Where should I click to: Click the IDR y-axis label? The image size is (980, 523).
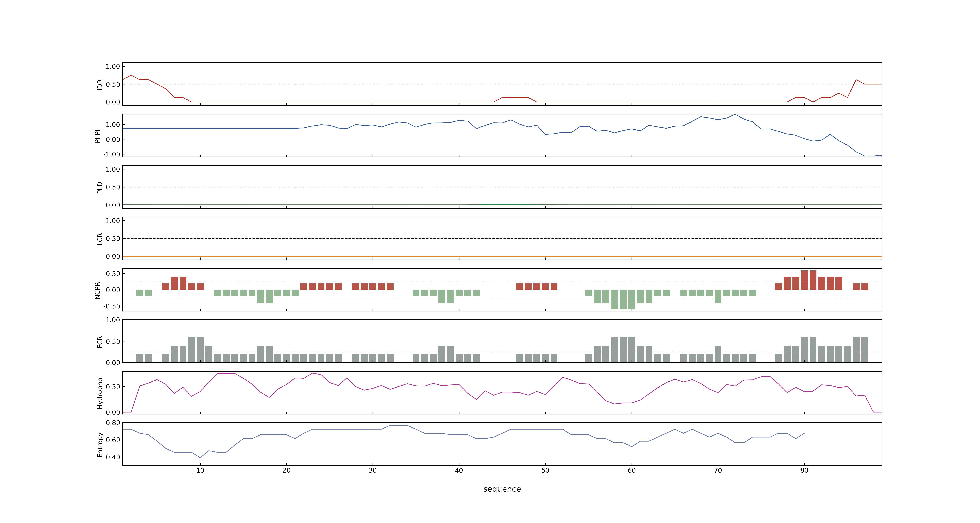[x=100, y=85]
